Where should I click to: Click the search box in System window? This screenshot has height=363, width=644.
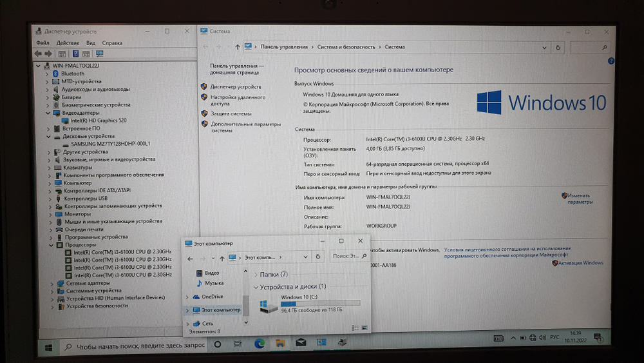click(589, 48)
